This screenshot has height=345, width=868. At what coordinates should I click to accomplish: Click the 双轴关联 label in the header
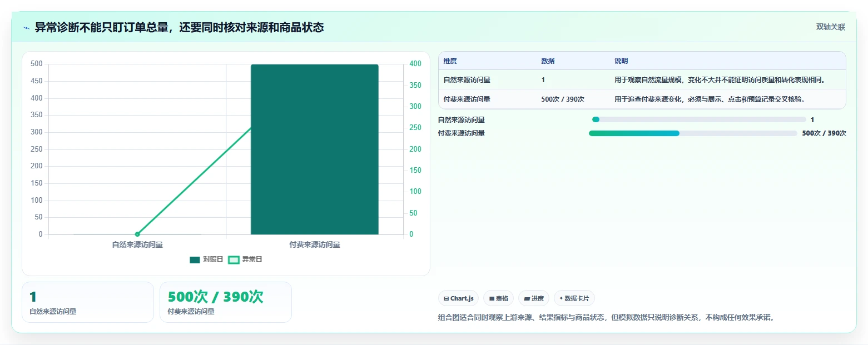click(x=830, y=27)
